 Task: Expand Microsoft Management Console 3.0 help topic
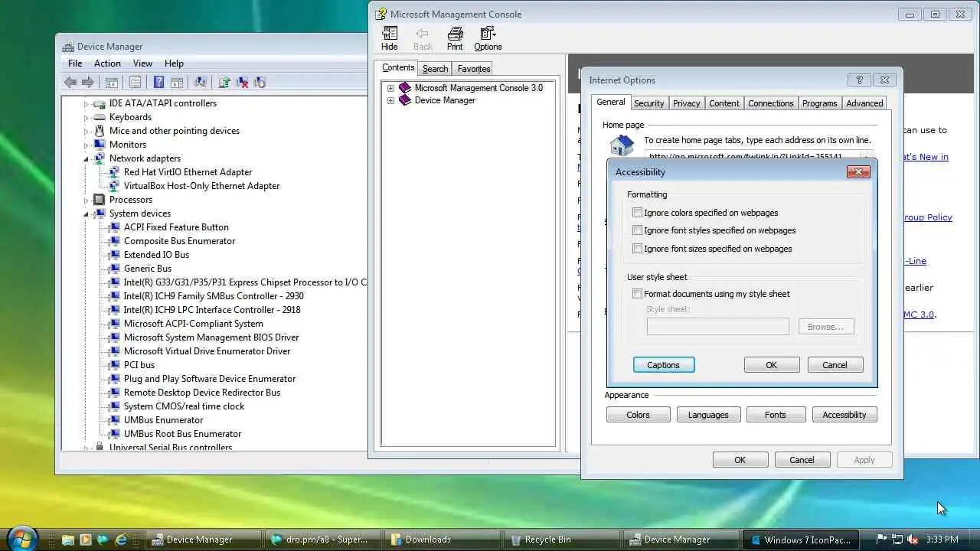pyautogui.click(x=390, y=88)
